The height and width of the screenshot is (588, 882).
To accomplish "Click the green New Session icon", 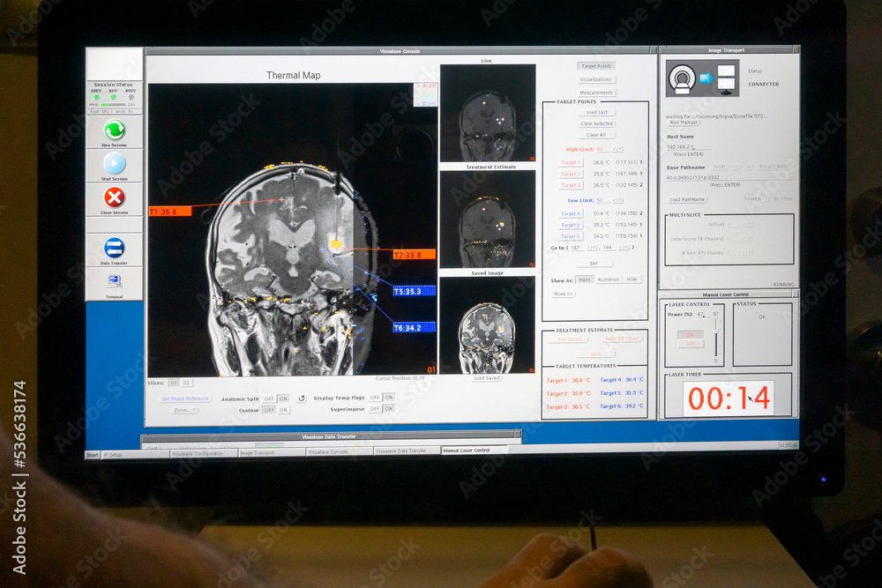I will (x=114, y=130).
